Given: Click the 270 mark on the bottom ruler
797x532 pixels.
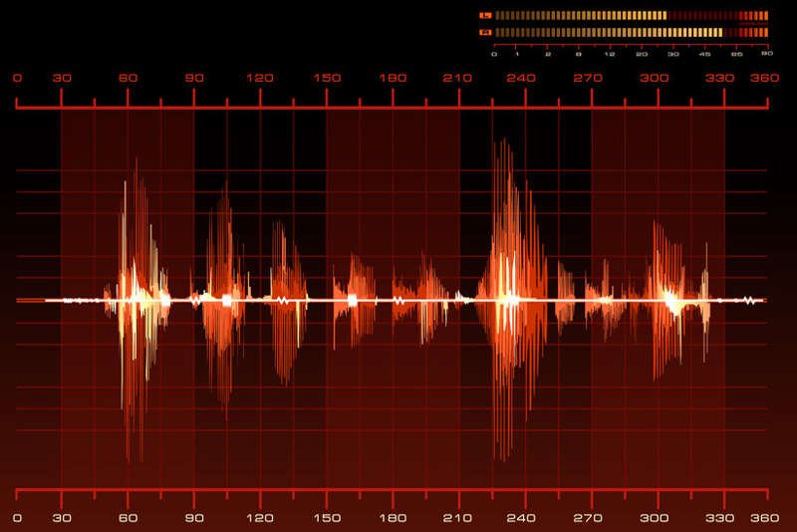Looking at the screenshot, I should coord(591,518).
